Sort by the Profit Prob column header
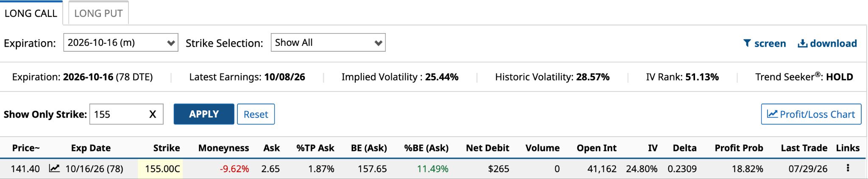 pos(739,148)
